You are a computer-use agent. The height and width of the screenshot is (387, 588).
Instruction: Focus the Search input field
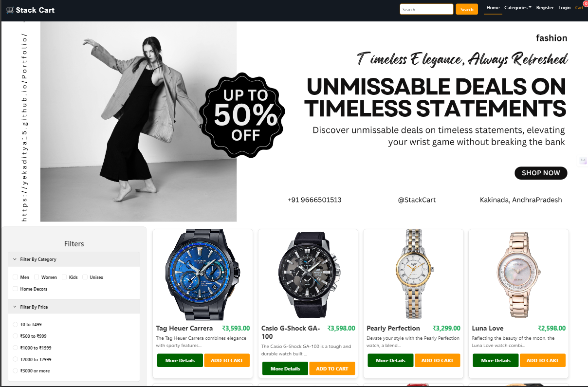[x=426, y=9]
